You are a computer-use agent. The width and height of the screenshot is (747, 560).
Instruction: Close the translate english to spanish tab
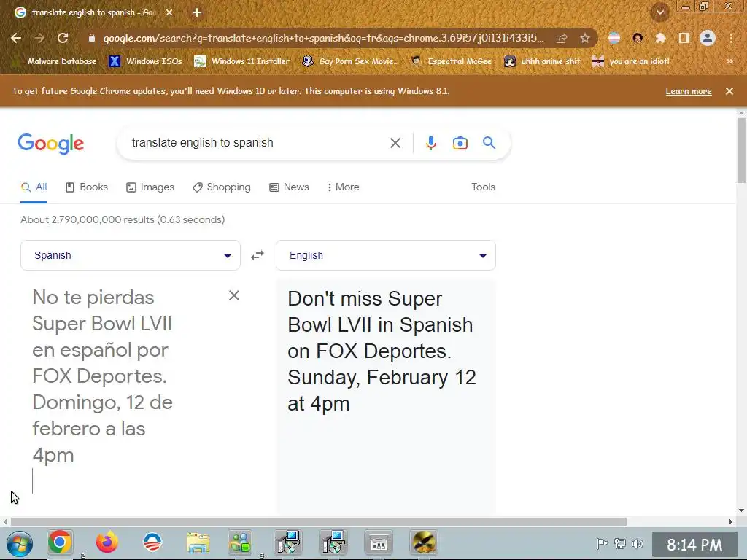click(169, 13)
